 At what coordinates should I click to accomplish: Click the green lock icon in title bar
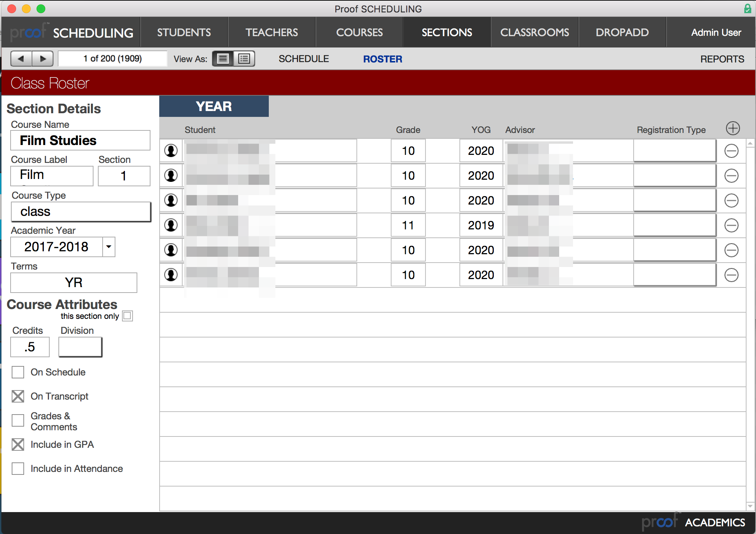pyautogui.click(x=747, y=8)
